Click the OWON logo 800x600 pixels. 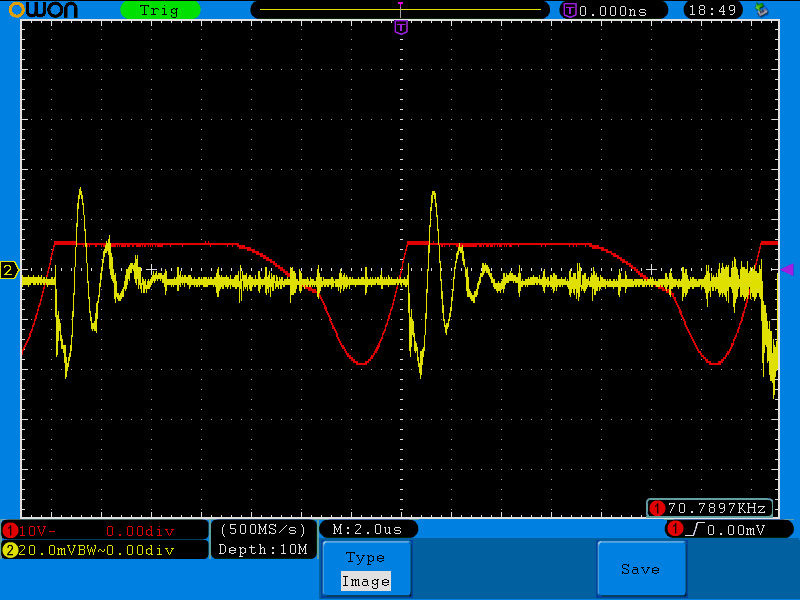[43, 10]
